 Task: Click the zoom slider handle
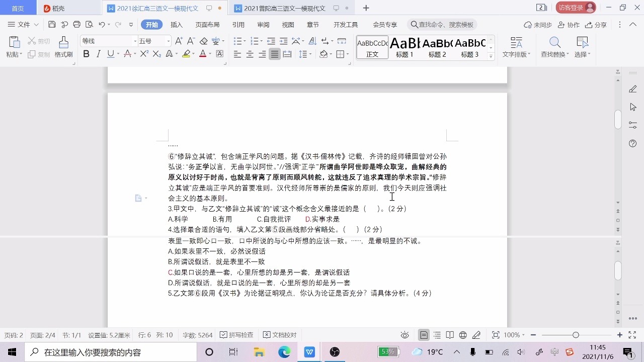click(x=576, y=335)
